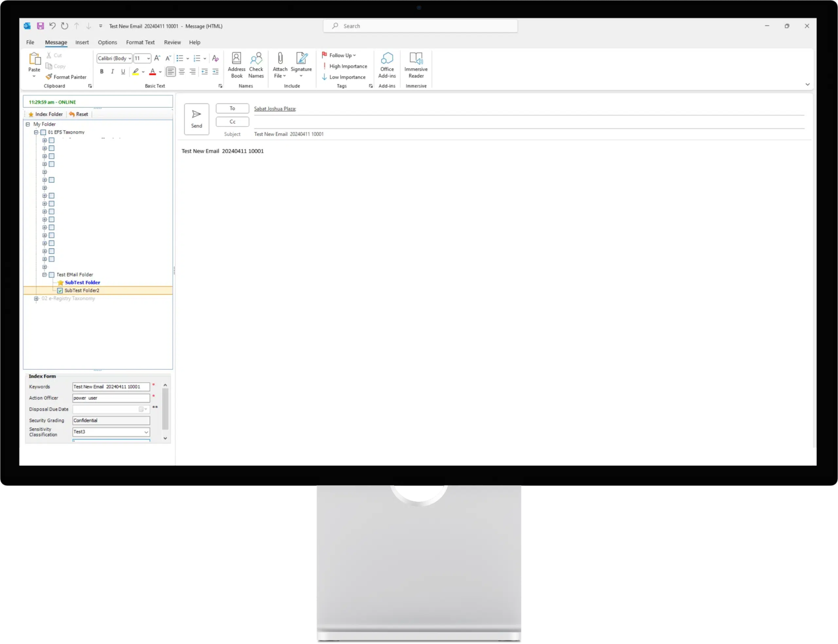Open the Signature menu
Viewport: 838px width, 644px height.
(x=301, y=65)
